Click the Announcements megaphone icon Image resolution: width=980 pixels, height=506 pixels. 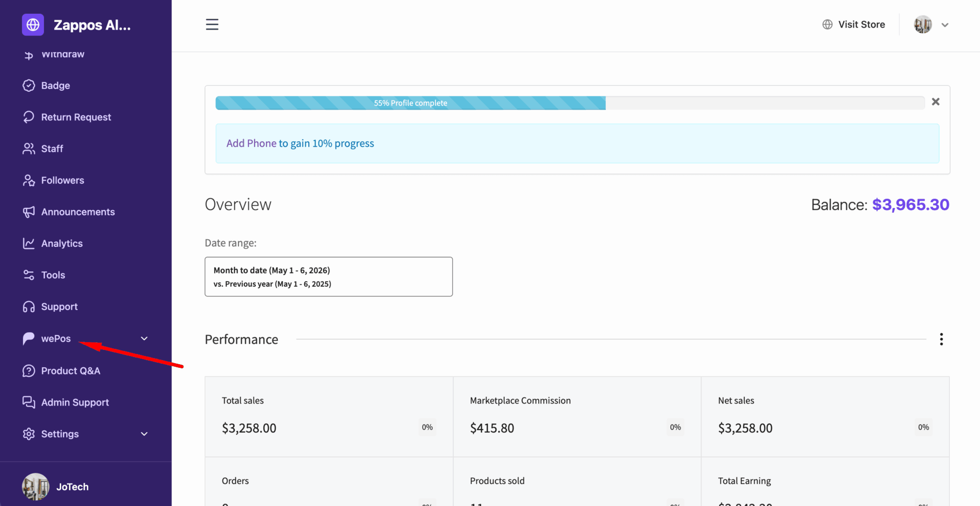tap(29, 212)
